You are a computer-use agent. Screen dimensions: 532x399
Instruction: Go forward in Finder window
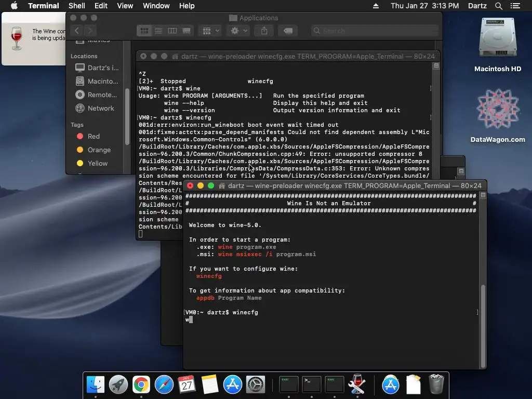(90, 31)
